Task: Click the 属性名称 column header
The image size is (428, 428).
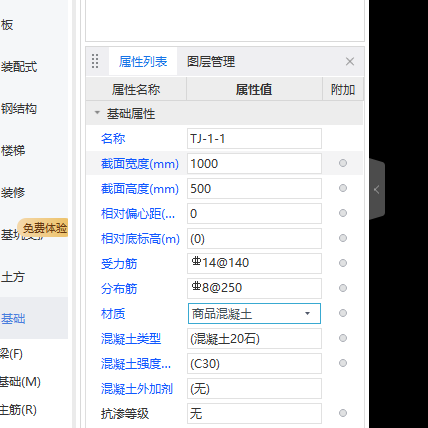Action: point(136,89)
